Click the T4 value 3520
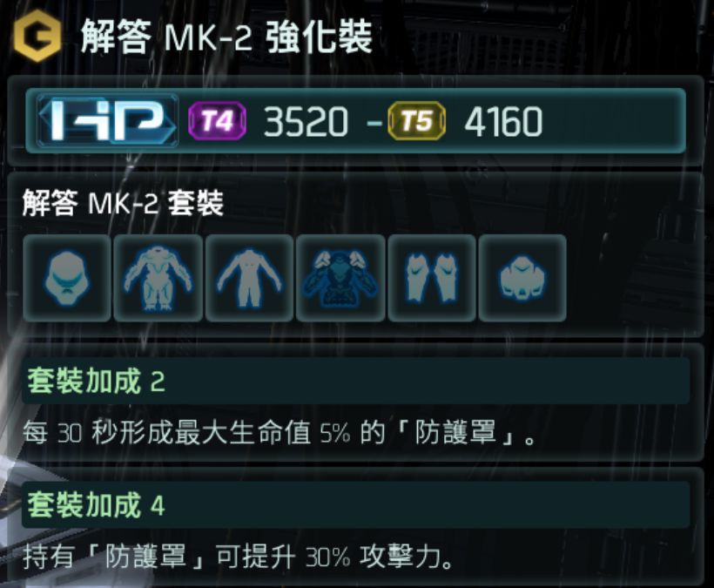 306,122
